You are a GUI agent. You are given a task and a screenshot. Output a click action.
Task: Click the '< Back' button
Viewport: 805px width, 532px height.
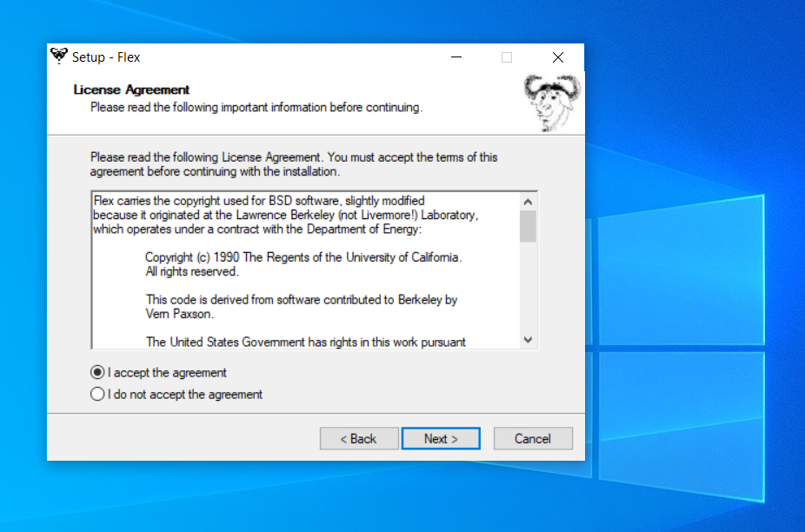point(358,438)
